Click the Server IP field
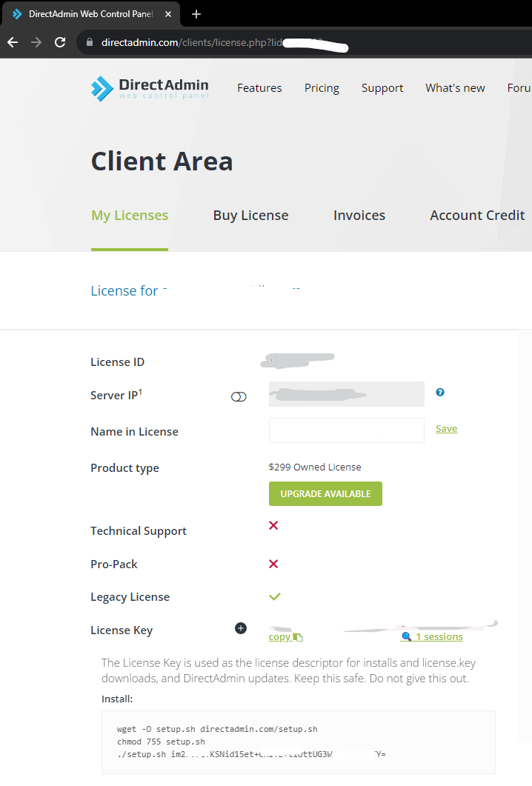The width and height of the screenshot is (532, 786). pyautogui.click(x=347, y=394)
